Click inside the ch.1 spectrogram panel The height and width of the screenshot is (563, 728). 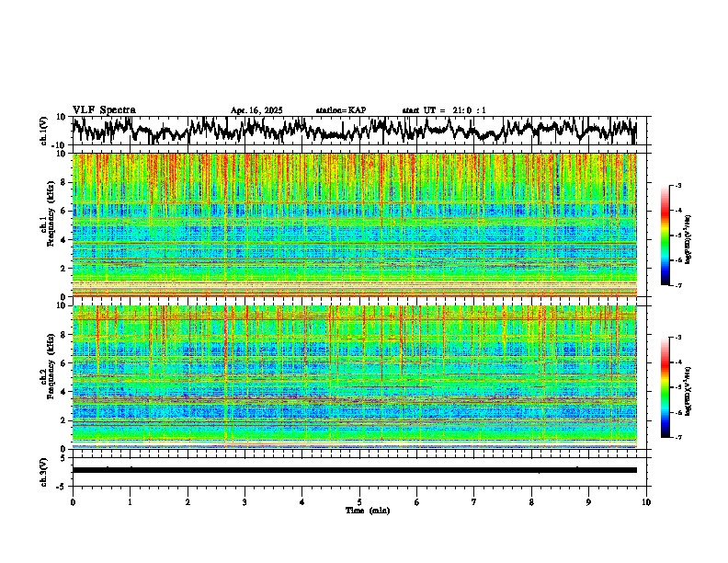[x=354, y=224]
